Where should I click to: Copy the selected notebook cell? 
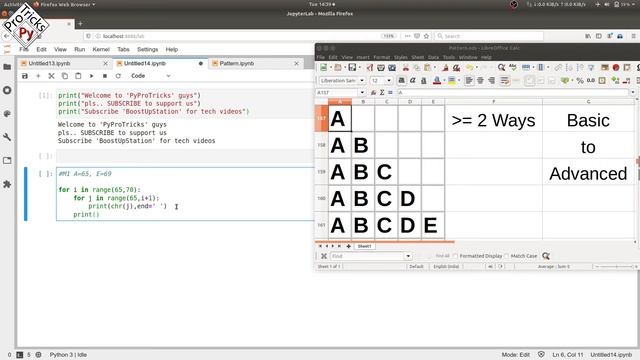(x=64, y=76)
